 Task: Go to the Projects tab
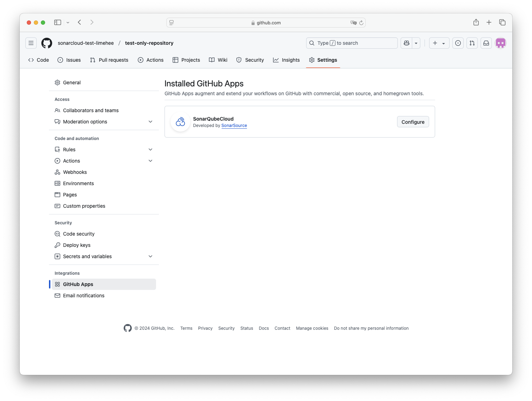tap(186, 60)
